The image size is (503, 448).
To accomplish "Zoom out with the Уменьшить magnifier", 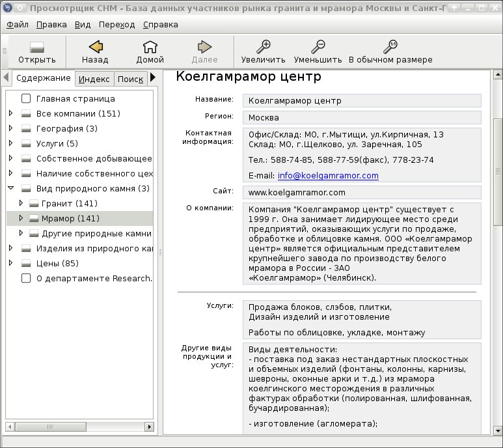I will point(318,47).
